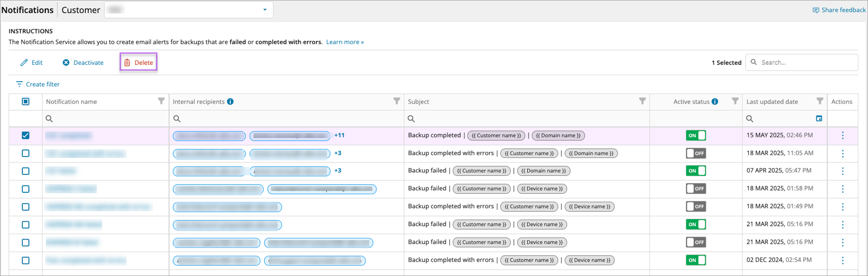Check the checkbox in the 18 MAR 2025 11:05 AM row
This screenshot has height=276, width=868.
(26, 153)
